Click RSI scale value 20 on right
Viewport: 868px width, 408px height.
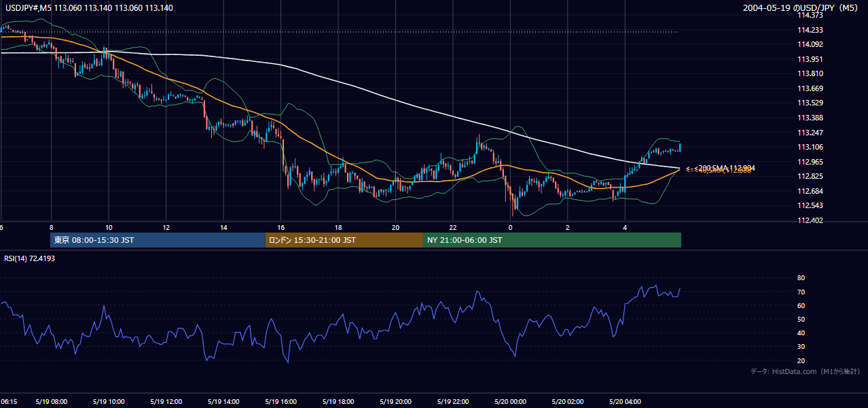[x=801, y=360]
